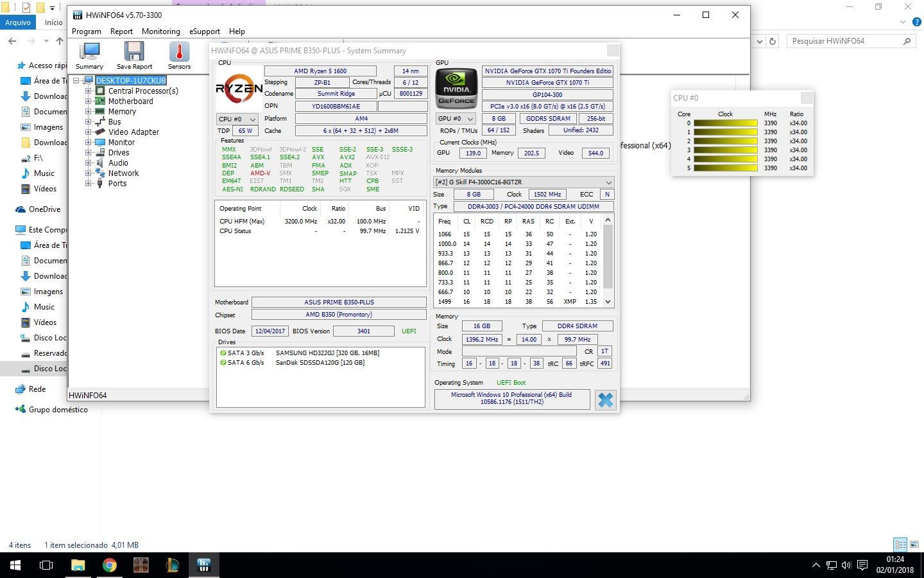The height and width of the screenshot is (578, 924).
Task: Open the GPU #0 selector dropdown
Action: coord(455,119)
